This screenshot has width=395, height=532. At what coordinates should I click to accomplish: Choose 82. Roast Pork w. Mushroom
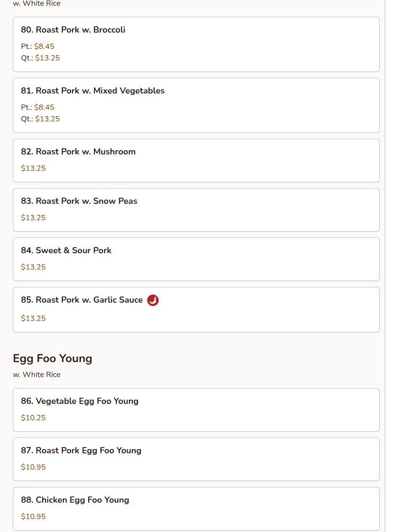click(78, 152)
